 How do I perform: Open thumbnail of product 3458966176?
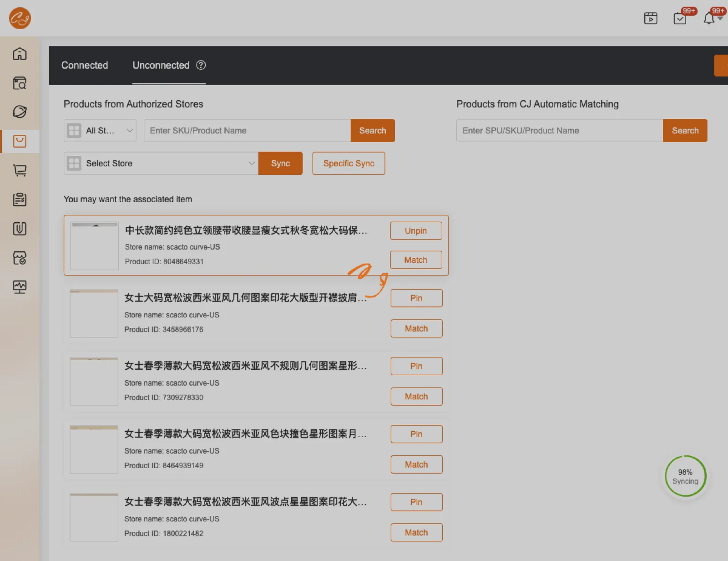coord(94,313)
